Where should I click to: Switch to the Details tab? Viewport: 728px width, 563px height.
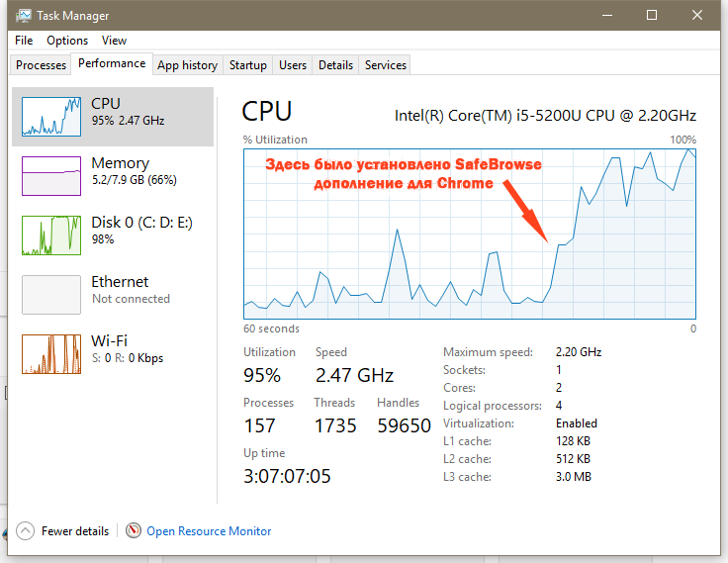click(x=335, y=65)
